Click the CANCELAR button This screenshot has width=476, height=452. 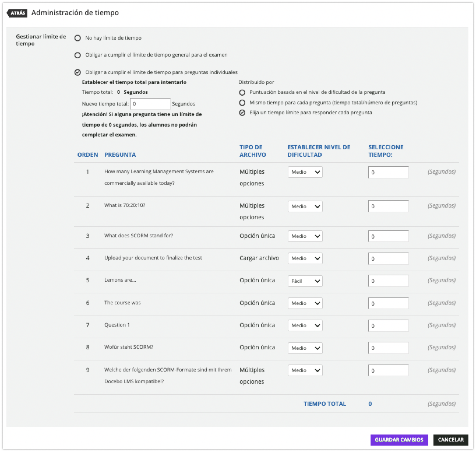click(x=451, y=440)
